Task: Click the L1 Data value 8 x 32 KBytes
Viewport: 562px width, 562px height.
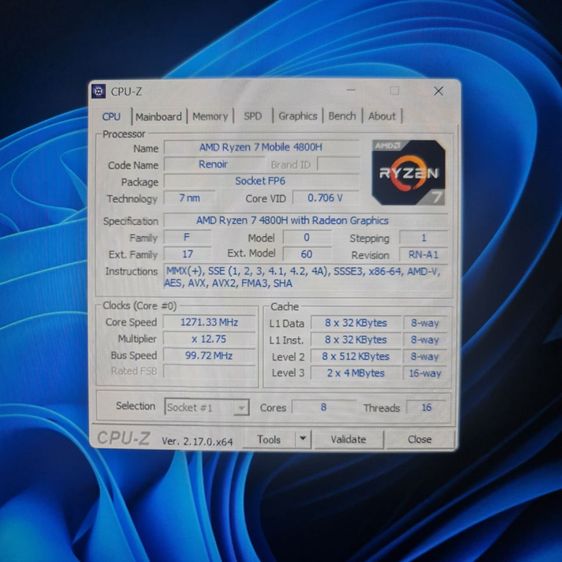Action: [x=356, y=323]
